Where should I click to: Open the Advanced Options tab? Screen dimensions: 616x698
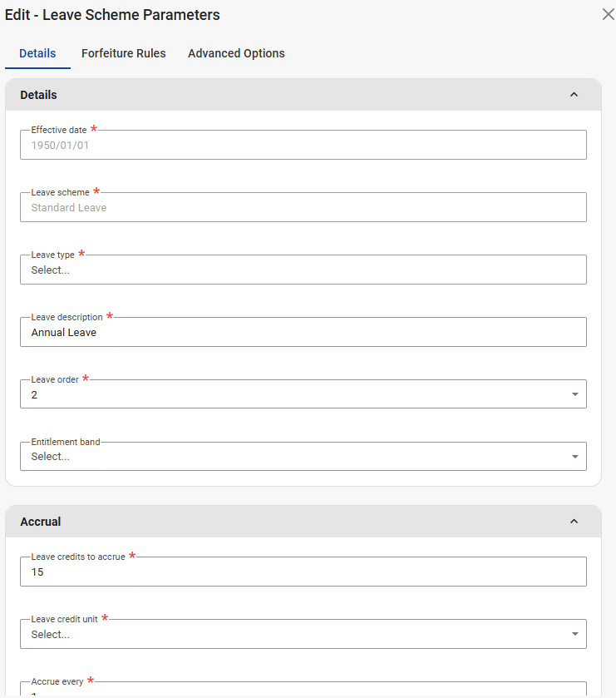(x=236, y=53)
